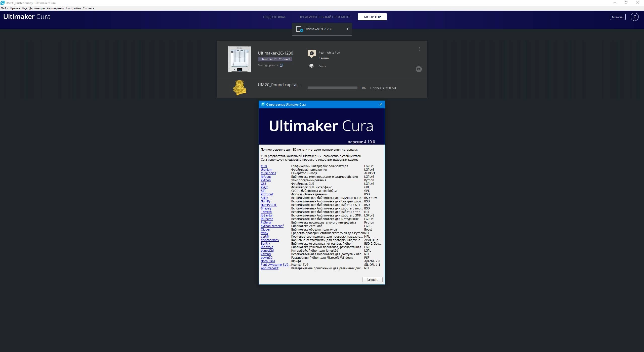
Task: Click the print job progress bar
Action: (x=332, y=88)
